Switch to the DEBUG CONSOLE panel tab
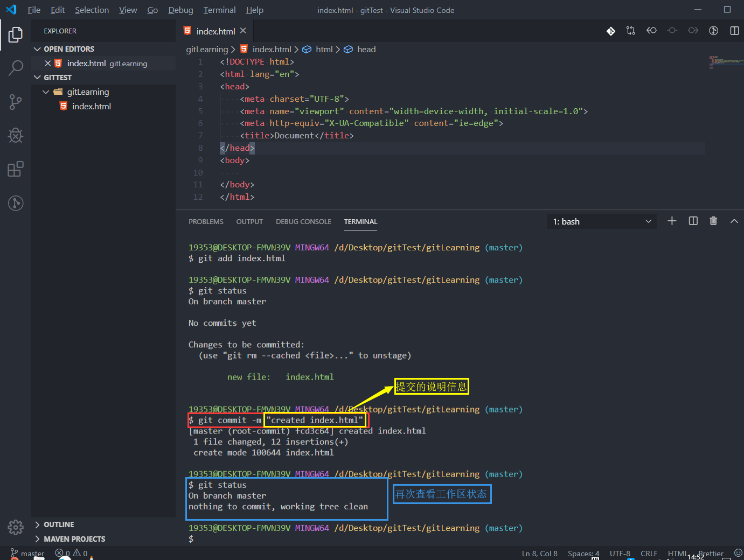The width and height of the screenshot is (744, 560). pyautogui.click(x=303, y=221)
